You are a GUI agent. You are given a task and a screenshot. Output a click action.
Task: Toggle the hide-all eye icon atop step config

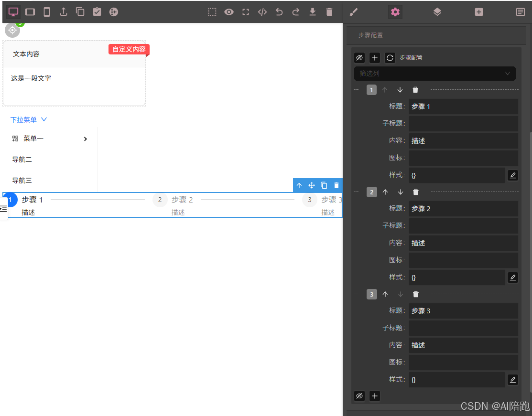[359, 58]
